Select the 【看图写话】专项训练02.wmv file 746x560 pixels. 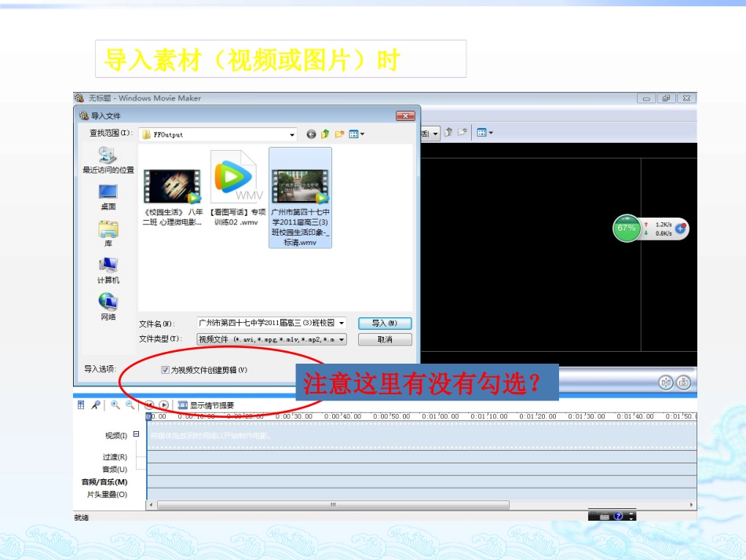pyautogui.click(x=237, y=188)
